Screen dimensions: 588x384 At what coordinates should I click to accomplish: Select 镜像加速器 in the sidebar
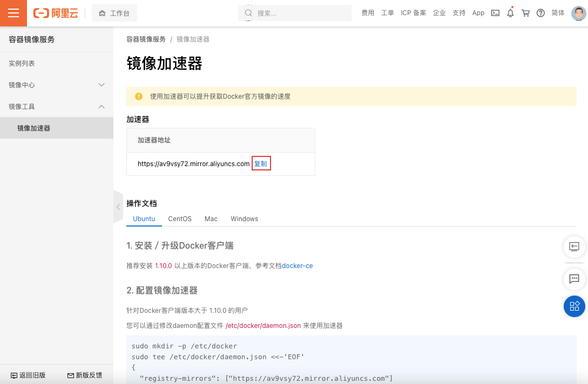(x=57, y=128)
